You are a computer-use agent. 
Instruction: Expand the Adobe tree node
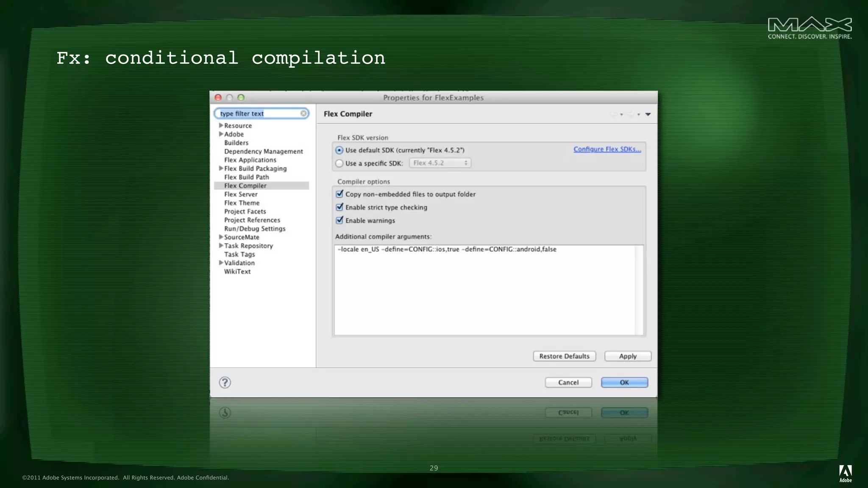coord(221,134)
